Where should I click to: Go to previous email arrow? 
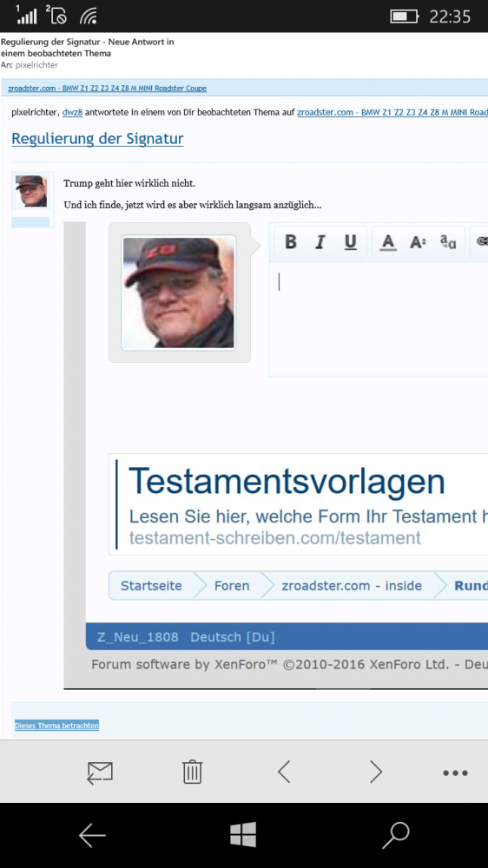click(x=284, y=772)
